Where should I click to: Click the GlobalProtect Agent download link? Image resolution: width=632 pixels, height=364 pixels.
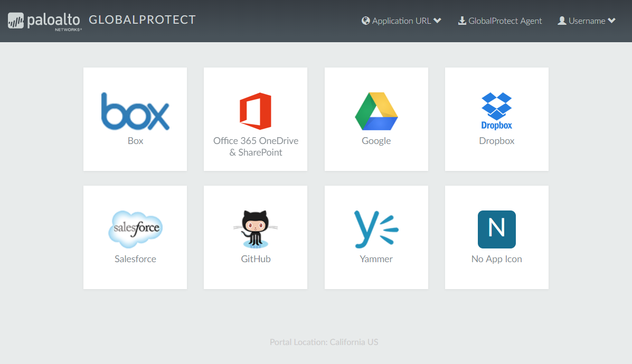(x=505, y=21)
